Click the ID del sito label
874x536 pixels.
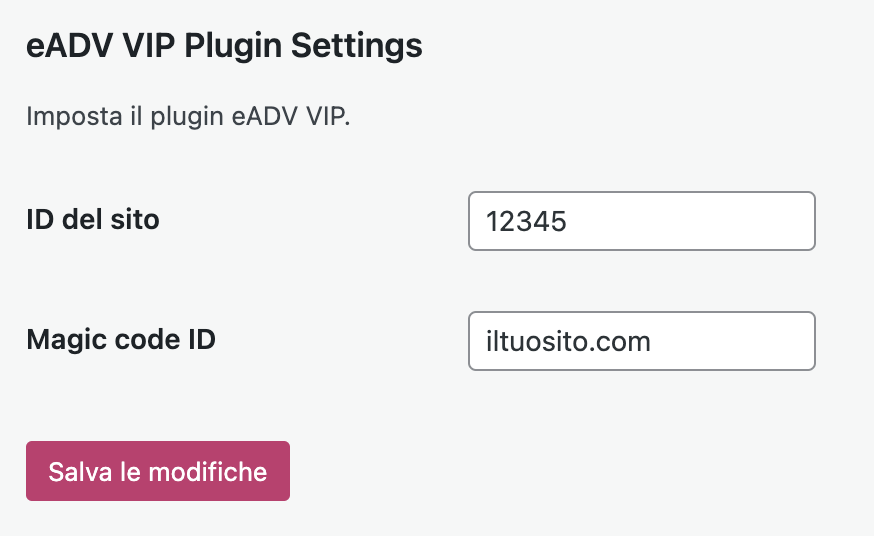[93, 219]
